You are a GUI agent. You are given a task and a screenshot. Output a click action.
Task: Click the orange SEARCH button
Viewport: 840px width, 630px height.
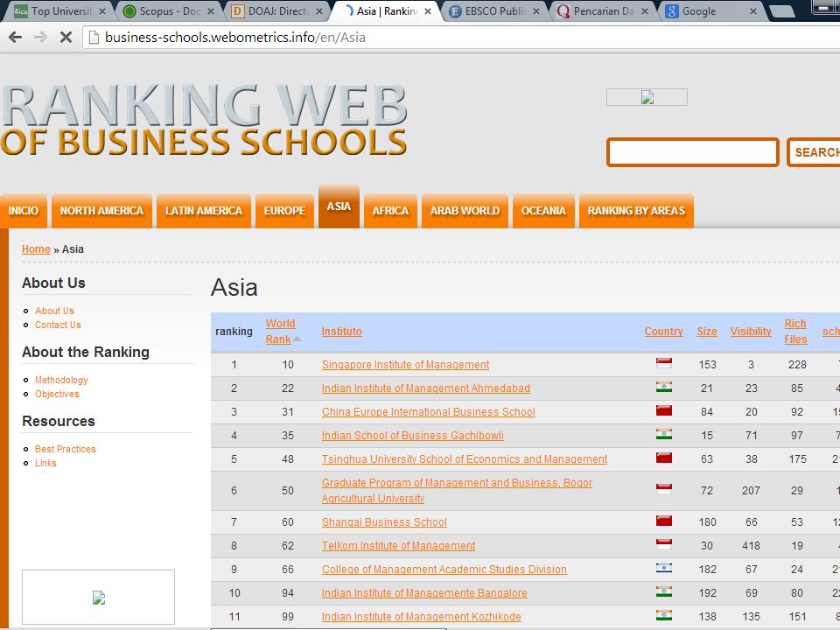pyautogui.click(x=815, y=152)
